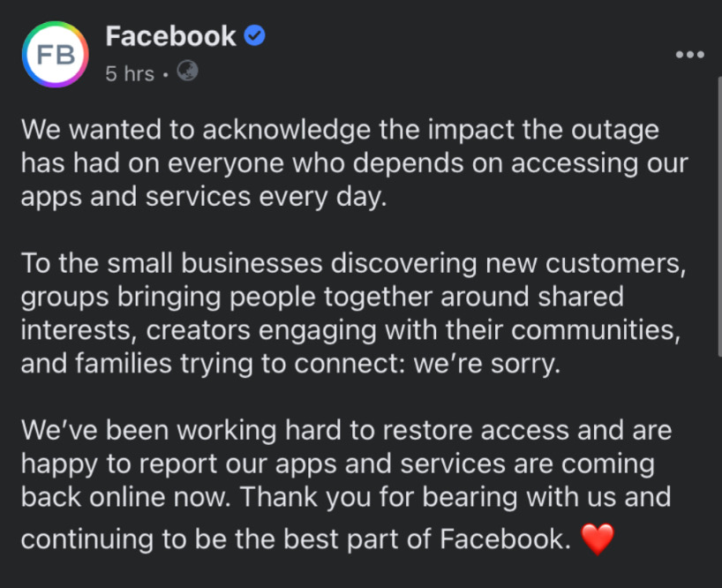Click the 'best part of Facebook' text
The width and height of the screenshot is (722, 588).
(x=427, y=539)
